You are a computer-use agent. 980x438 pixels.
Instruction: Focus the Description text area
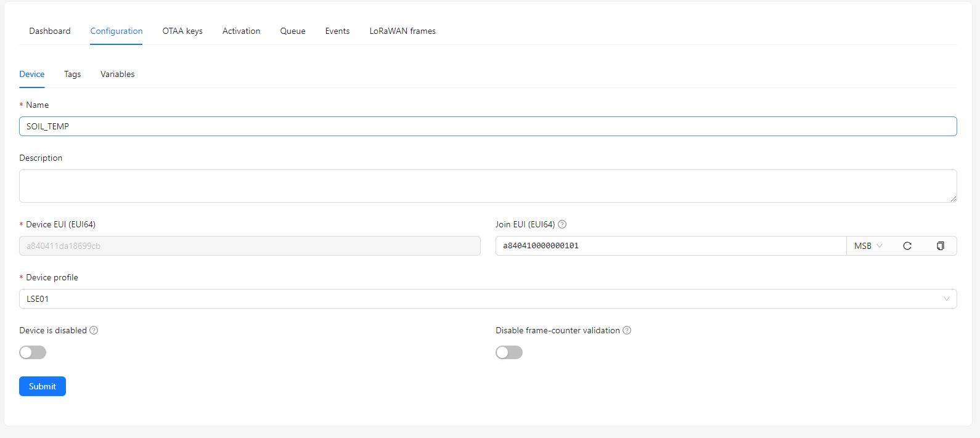[488, 186]
